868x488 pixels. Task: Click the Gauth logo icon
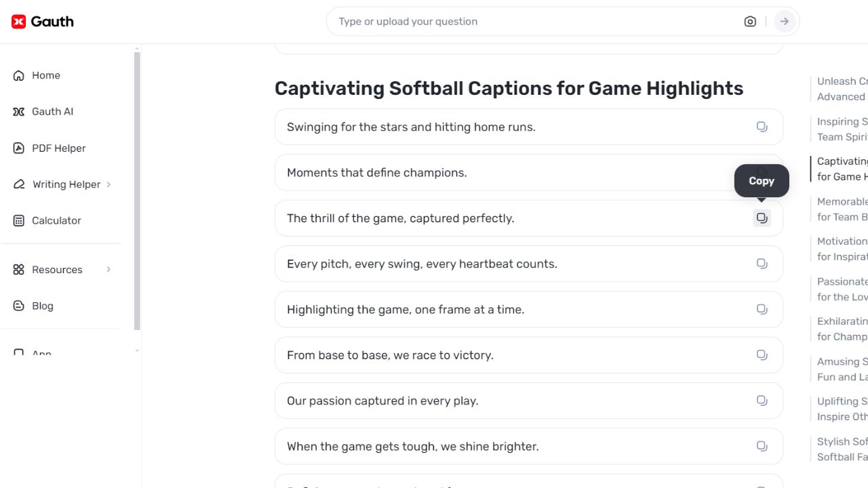click(18, 21)
